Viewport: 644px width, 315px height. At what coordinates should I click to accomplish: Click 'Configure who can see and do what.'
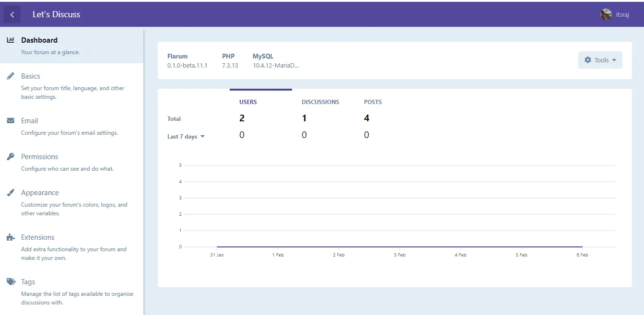coord(68,169)
